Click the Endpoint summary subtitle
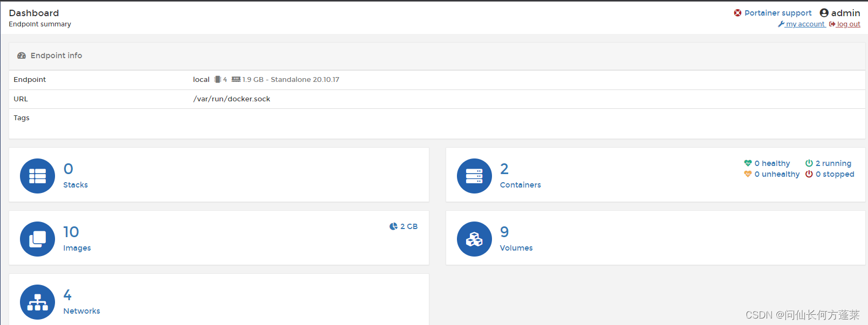 (x=40, y=24)
